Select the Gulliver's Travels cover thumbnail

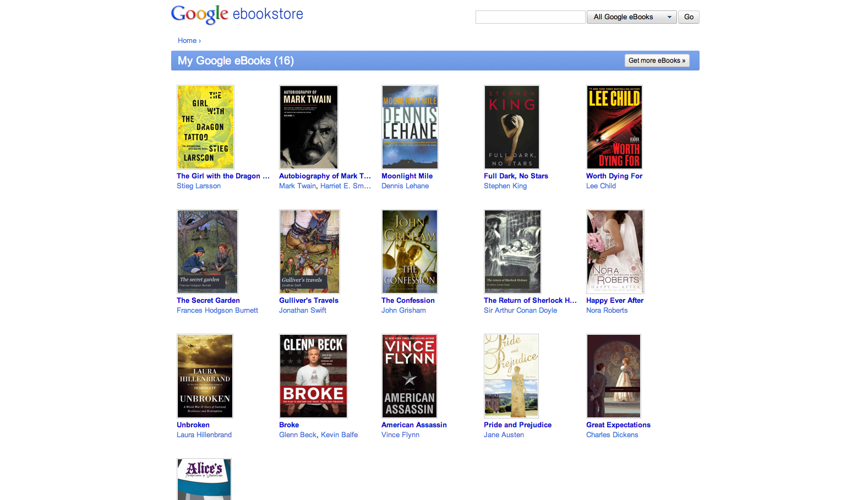(309, 252)
